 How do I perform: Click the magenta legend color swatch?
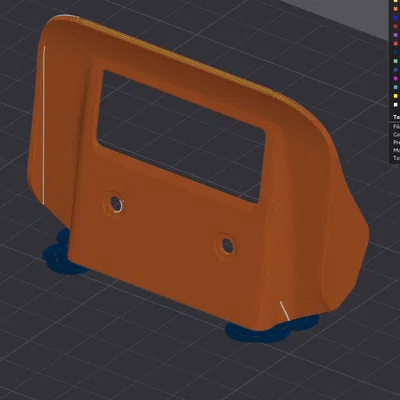pos(396,78)
